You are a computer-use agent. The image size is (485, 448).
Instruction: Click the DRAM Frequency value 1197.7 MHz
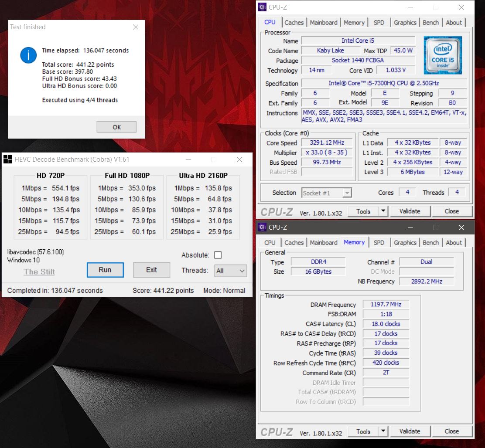click(386, 304)
